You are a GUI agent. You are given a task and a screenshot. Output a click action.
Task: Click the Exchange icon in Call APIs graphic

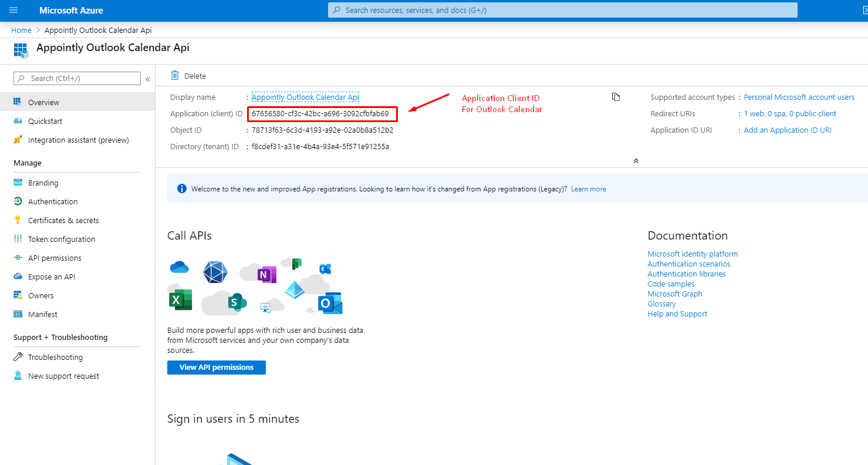click(x=325, y=269)
